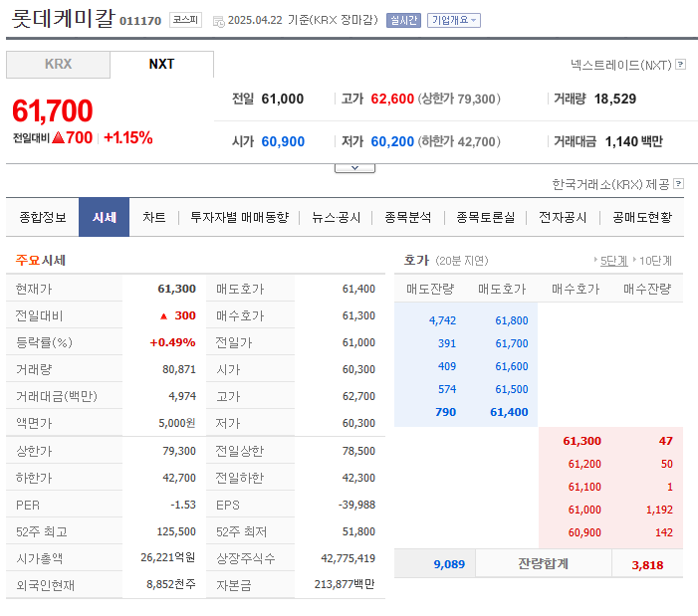
Task: Click the 전일하한 value 42,300
Action: [x=358, y=478]
